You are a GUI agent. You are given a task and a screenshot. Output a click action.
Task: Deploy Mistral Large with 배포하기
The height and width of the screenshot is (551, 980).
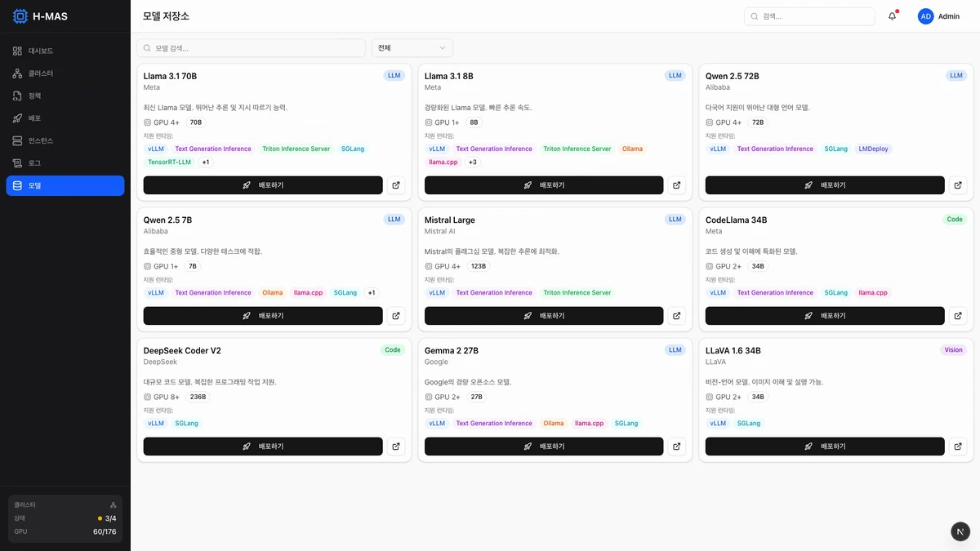544,316
